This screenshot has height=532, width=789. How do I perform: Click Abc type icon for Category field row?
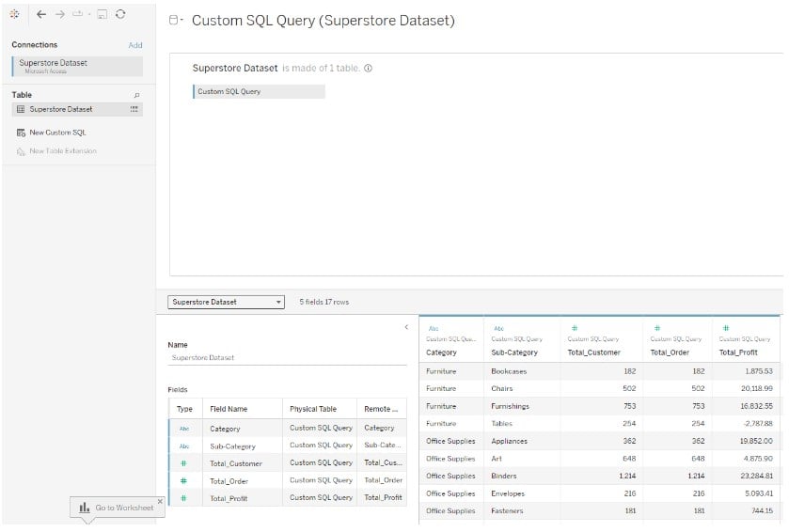[184, 429]
